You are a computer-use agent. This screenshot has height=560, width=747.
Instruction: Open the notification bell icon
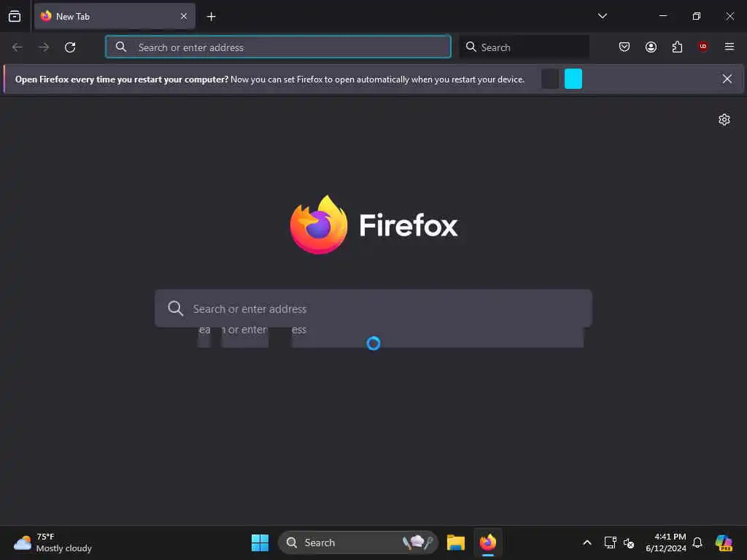click(697, 542)
